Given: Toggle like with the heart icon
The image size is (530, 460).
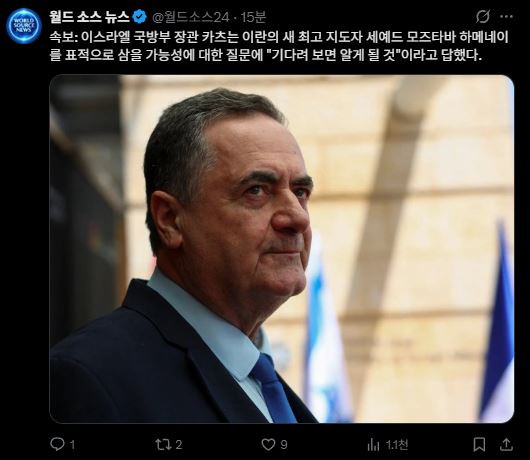Looking at the screenshot, I should [268, 444].
